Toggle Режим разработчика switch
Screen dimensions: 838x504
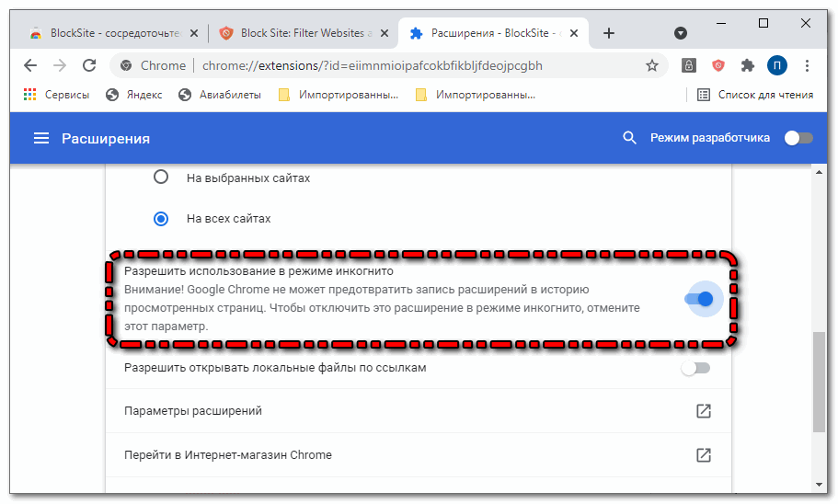click(798, 138)
